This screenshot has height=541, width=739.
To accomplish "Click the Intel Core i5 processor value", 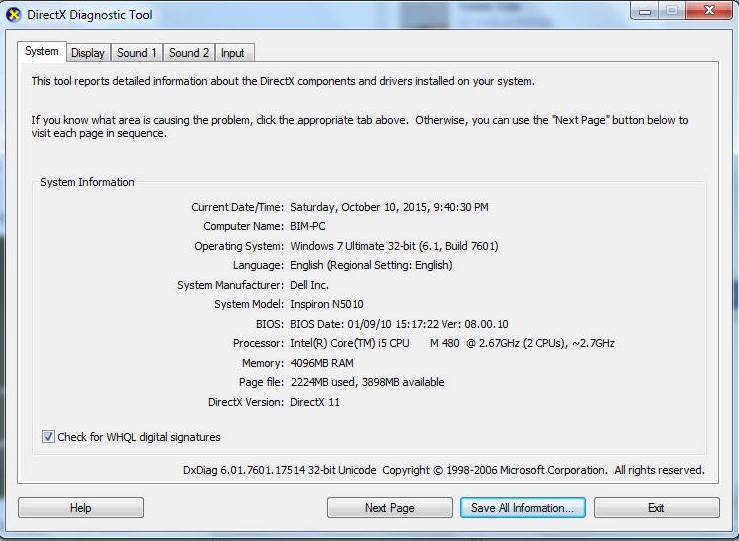I will [452, 343].
